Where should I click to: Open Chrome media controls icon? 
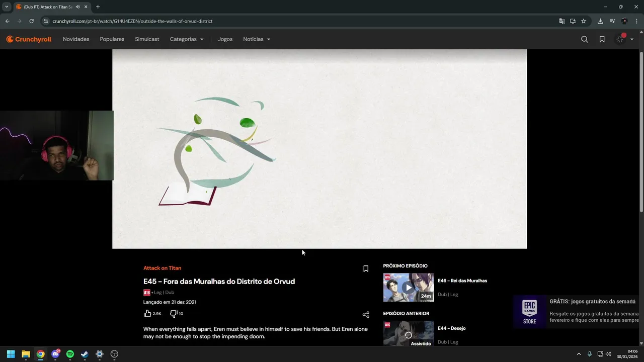point(612,21)
